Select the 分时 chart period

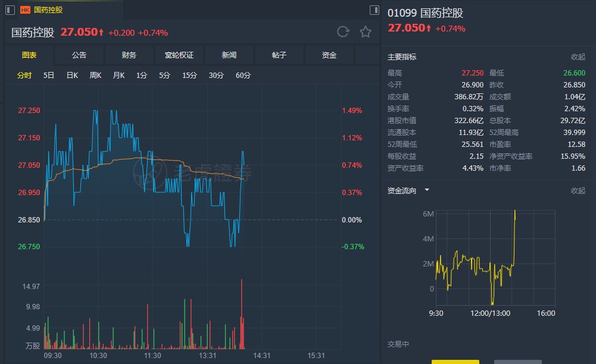(24, 75)
